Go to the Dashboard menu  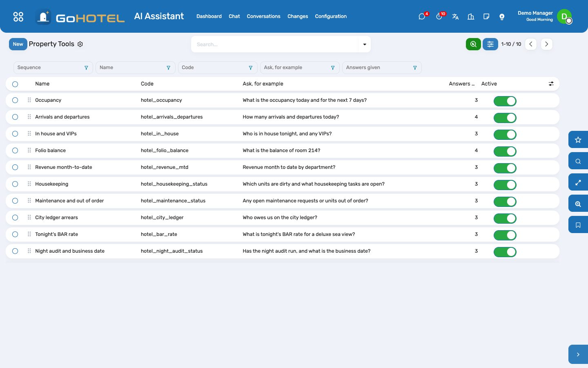pos(209,16)
